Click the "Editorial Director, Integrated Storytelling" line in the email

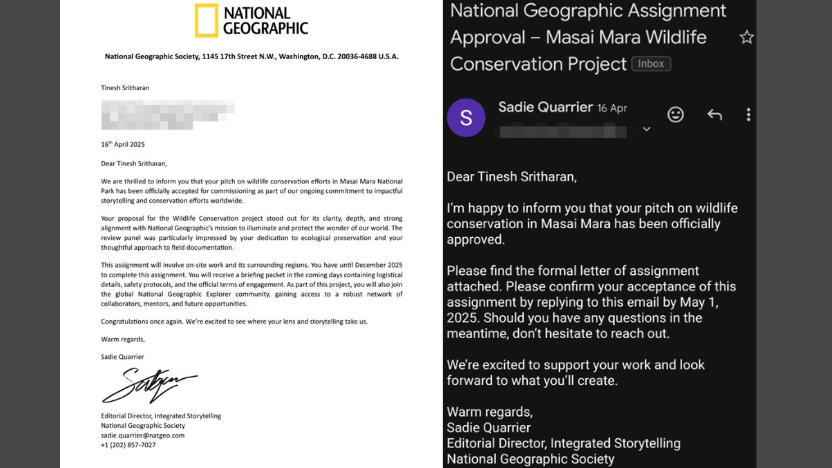pyautogui.click(x=563, y=443)
